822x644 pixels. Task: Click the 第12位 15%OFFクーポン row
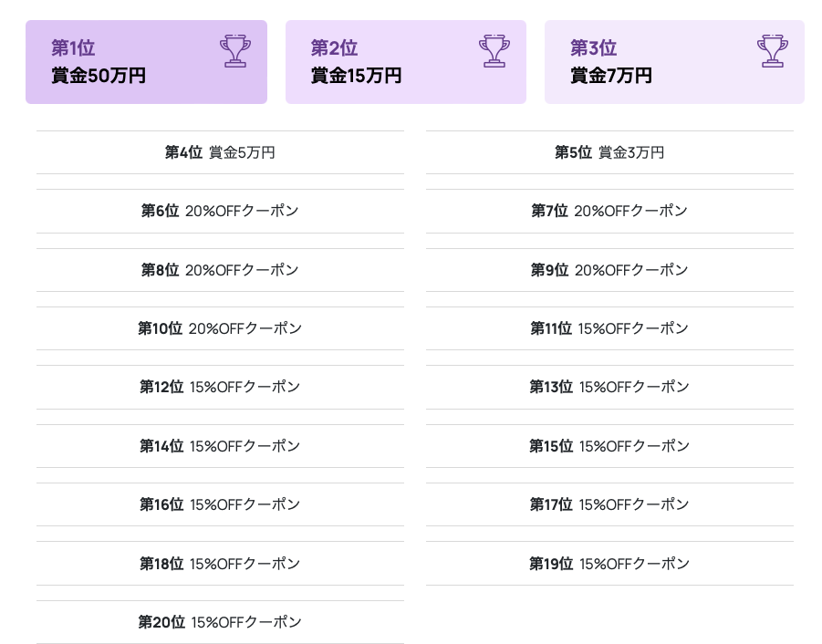coord(220,388)
